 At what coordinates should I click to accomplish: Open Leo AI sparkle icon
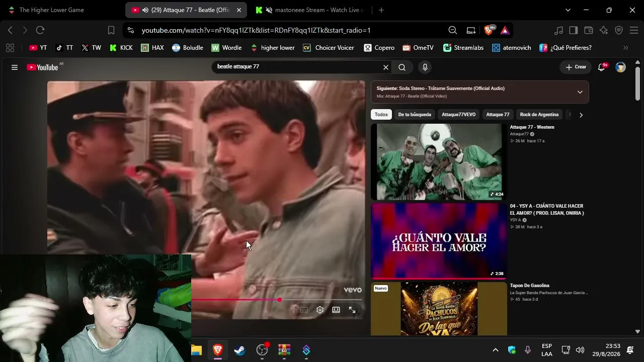(604, 30)
